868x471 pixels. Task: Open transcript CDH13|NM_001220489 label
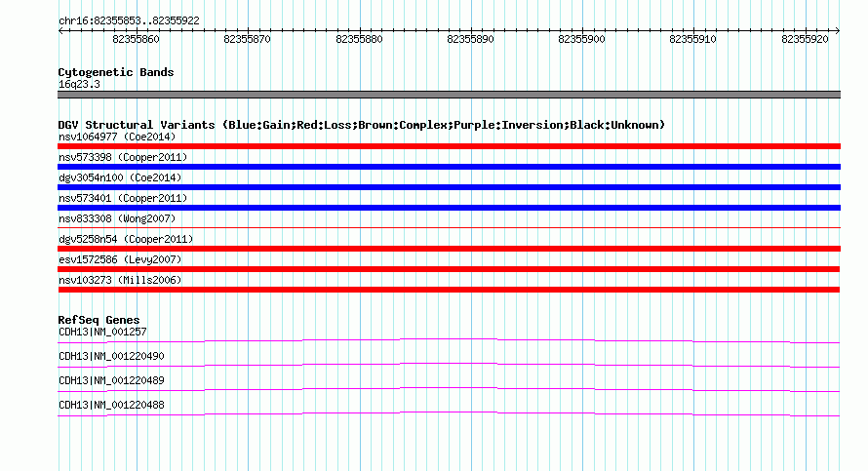(x=111, y=380)
